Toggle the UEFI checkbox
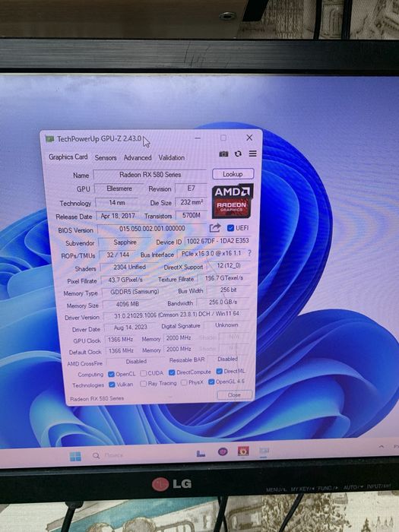The width and height of the screenshot is (399, 532). [231, 228]
